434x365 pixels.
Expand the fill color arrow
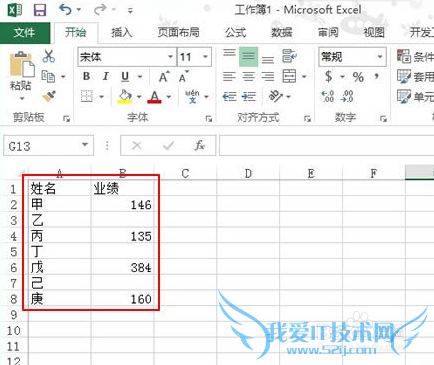click(x=139, y=97)
